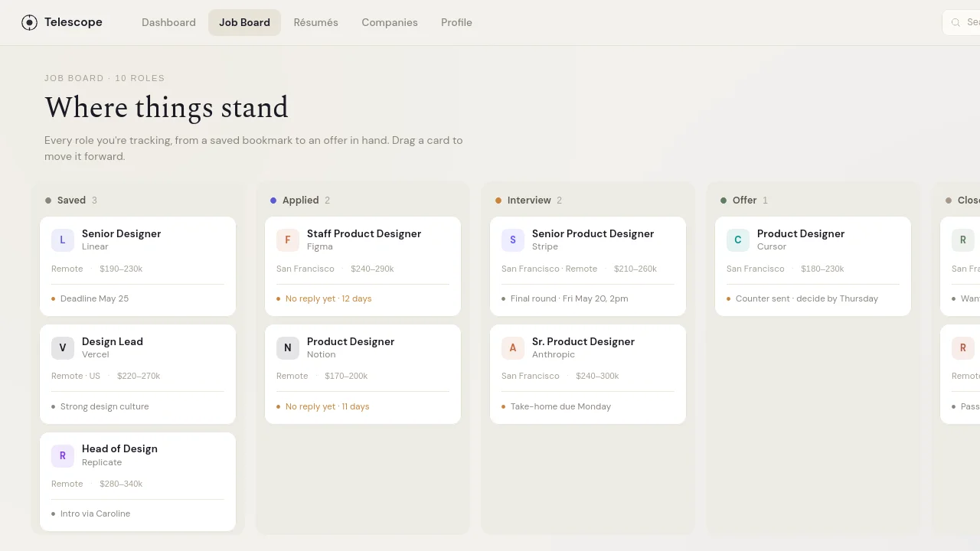Screen dimensions: 980x551
Task: Click the $240–300k salary text
Action: [597, 376]
